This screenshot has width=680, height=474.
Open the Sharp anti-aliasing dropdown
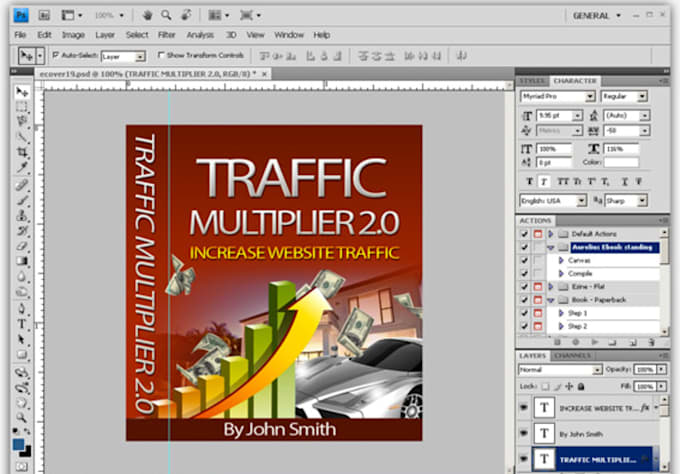(x=642, y=200)
